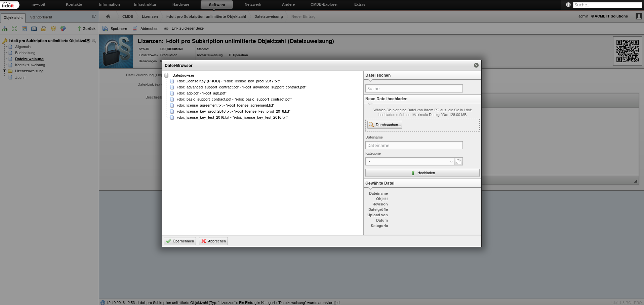This screenshot has width=644, height=305.
Task: Select i-doit_license_agreement.txt file entry
Action: [x=225, y=105]
